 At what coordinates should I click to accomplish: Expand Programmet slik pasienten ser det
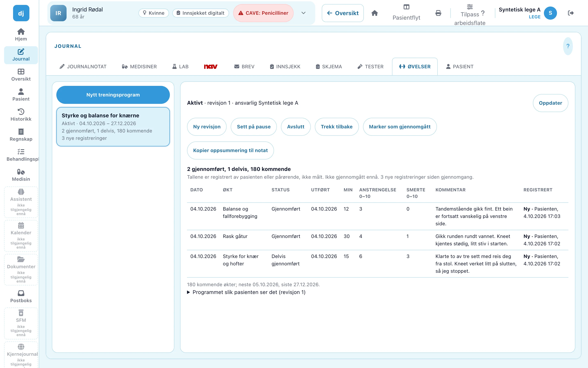[x=246, y=292]
